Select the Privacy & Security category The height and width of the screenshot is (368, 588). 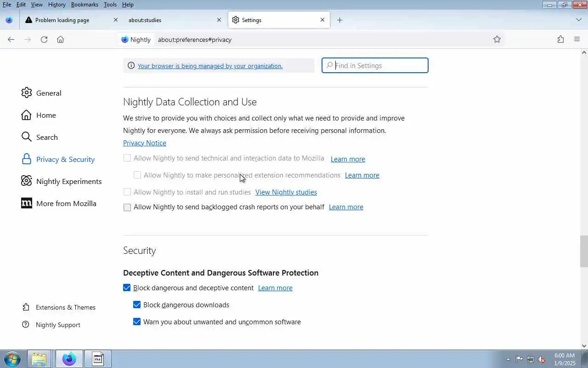tap(58, 159)
